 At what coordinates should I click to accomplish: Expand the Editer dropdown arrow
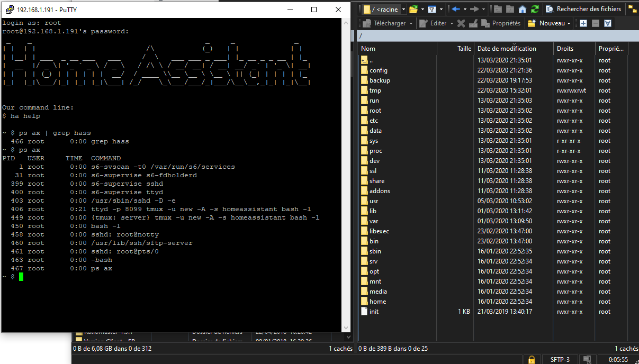pyautogui.click(x=452, y=23)
